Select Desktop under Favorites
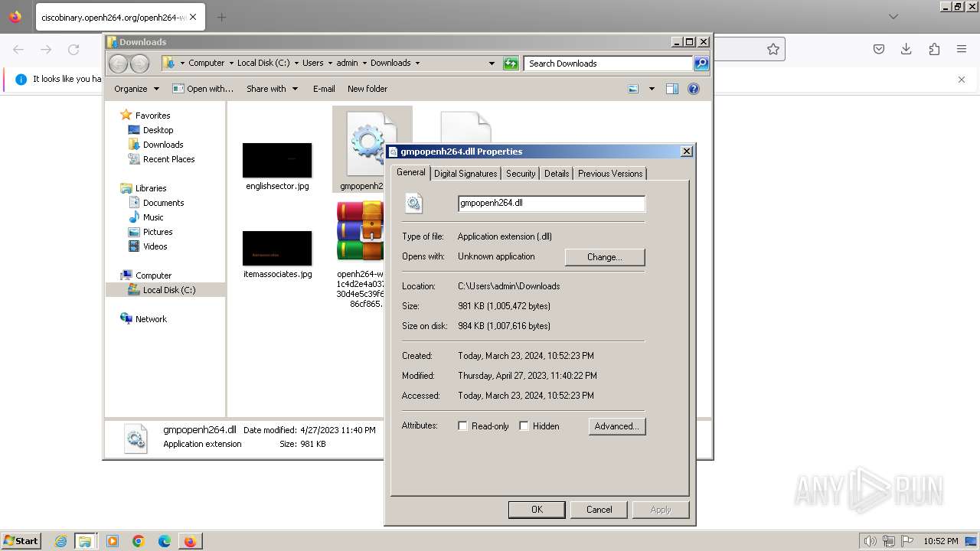 coord(158,130)
